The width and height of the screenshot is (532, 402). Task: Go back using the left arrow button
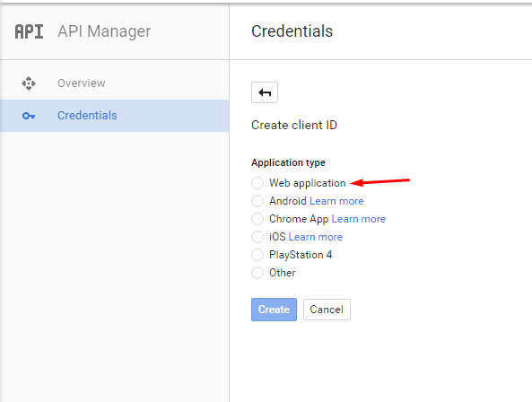[265, 92]
